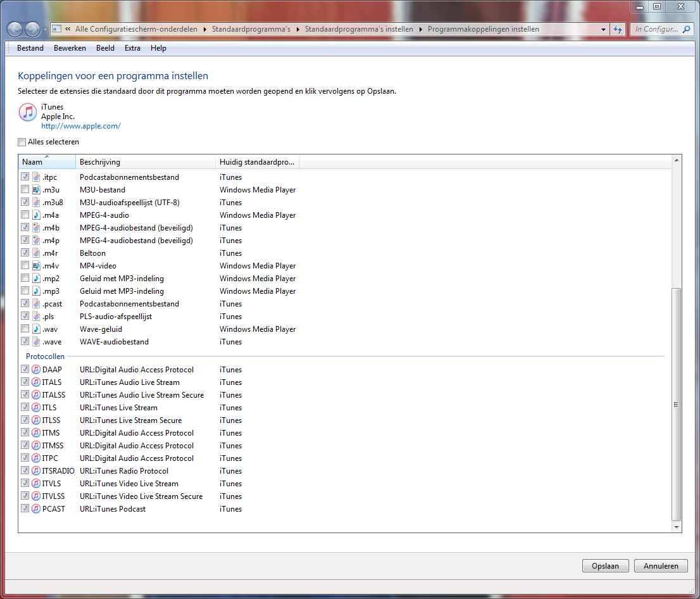700x599 pixels.
Task: Open the http://www.apple.com/ link
Action: coord(81,126)
